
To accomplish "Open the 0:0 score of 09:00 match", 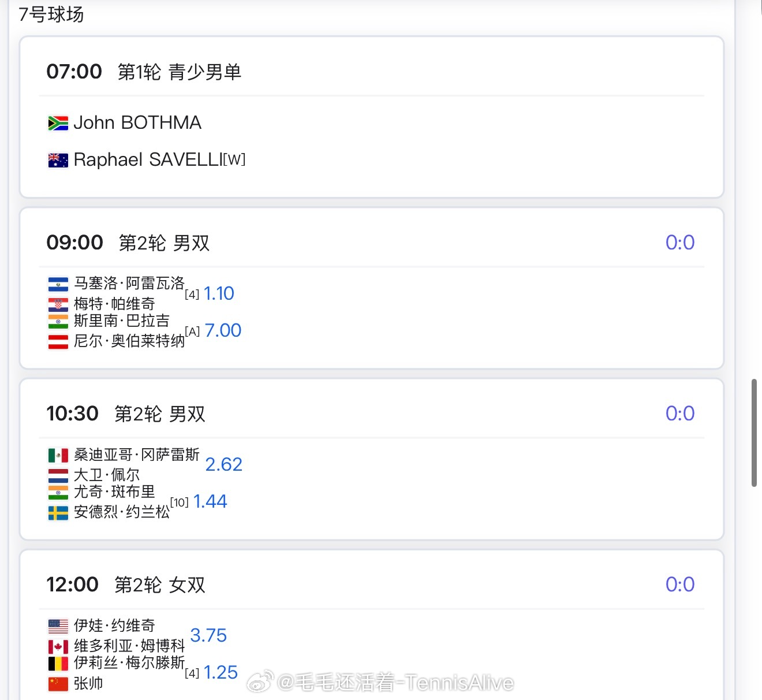I will 680,243.
